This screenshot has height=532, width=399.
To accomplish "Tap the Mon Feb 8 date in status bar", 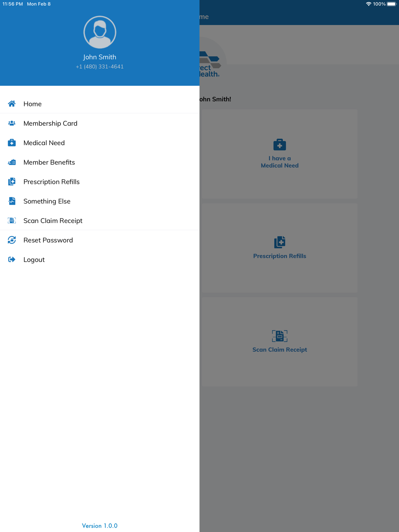I will [x=39, y=4].
